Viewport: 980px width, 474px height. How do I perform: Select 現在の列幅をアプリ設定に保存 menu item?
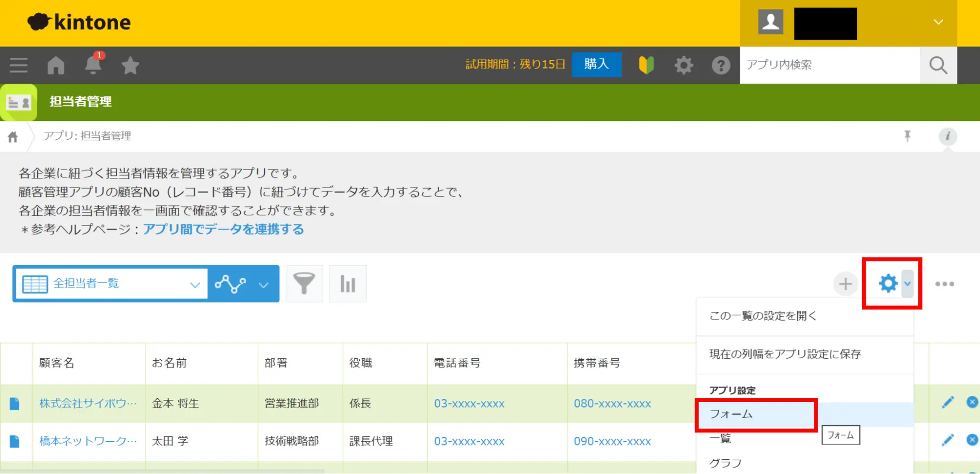click(785, 354)
